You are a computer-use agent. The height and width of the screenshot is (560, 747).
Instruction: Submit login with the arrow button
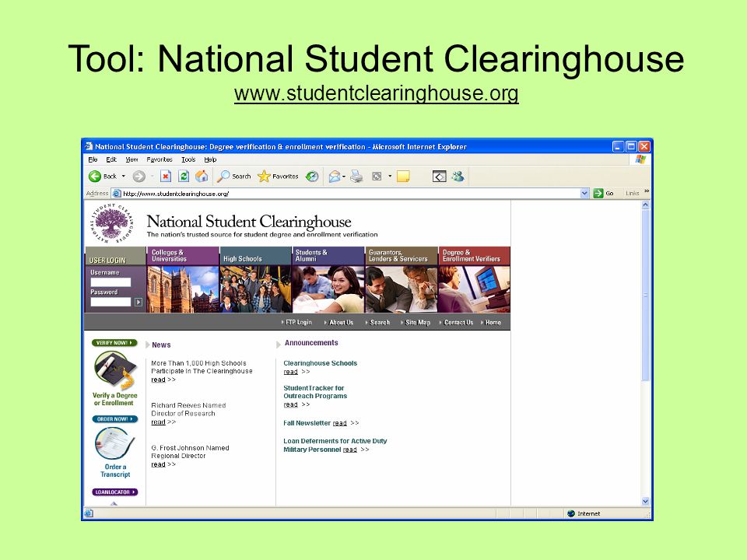tap(139, 302)
